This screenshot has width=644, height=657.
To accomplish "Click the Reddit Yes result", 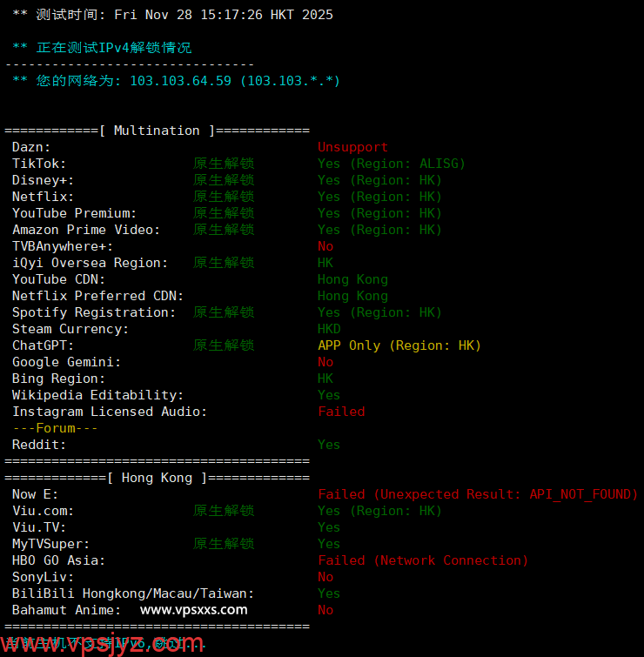I will click(x=329, y=445).
